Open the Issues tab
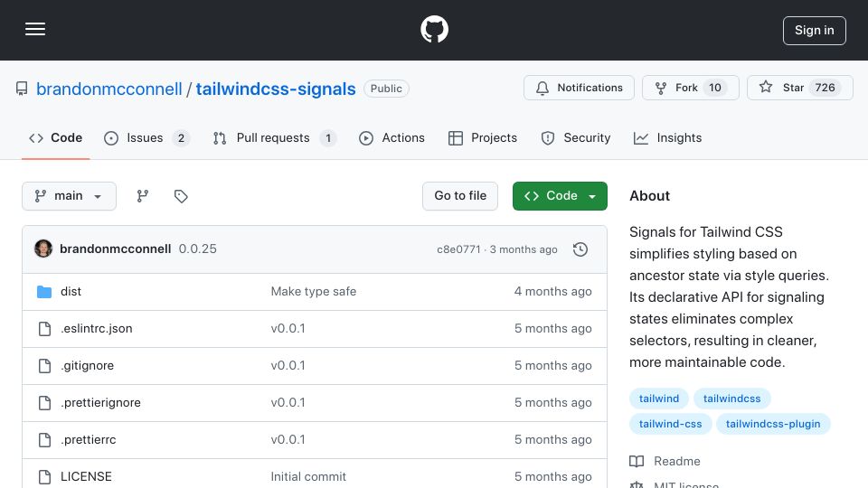 pyautogui.click(x=146, y=137)
